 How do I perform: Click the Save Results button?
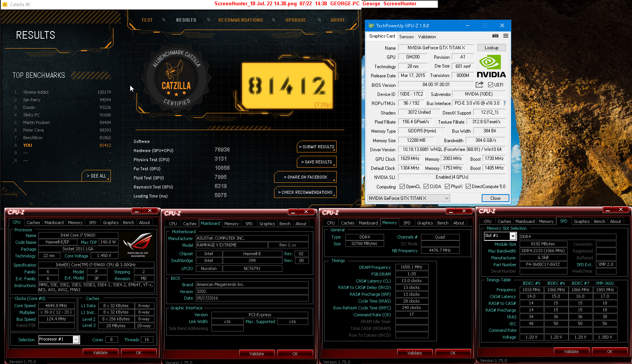pyautogui.click(x=317, y=162)
